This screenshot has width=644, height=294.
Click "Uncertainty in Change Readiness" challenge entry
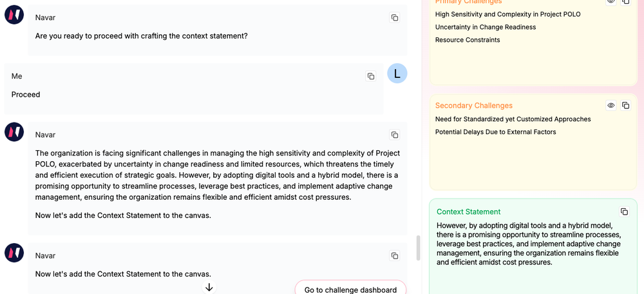pos(486,27)
